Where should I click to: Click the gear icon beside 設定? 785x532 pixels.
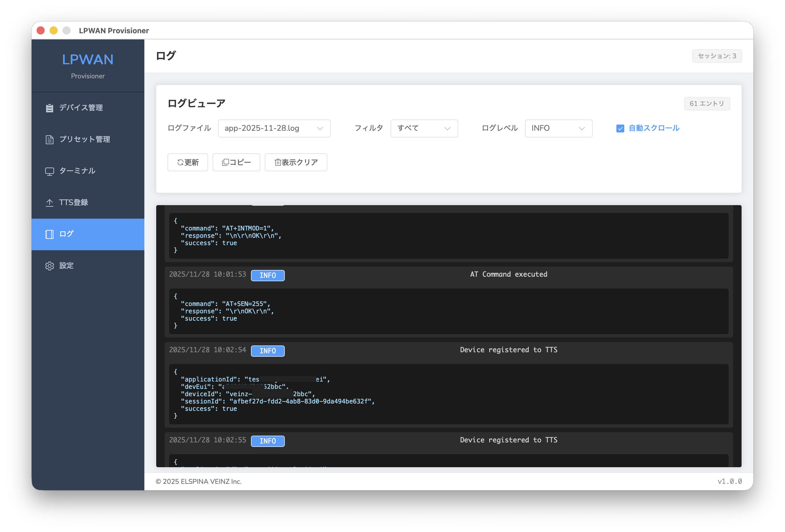(49, 266)
